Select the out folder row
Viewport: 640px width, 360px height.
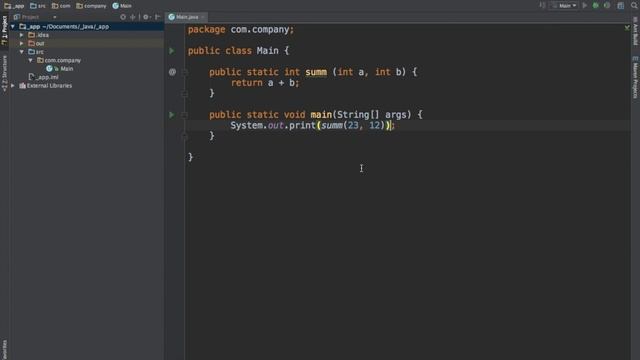coord(87,44)
